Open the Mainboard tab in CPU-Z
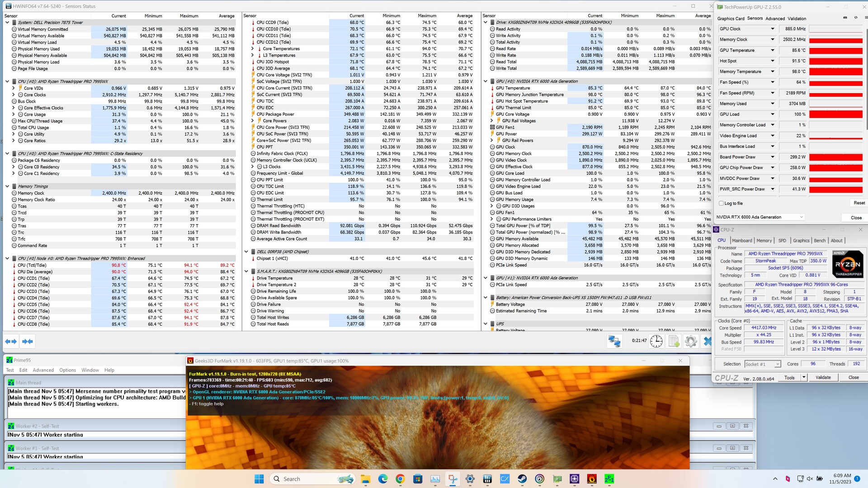 point(742,241)
